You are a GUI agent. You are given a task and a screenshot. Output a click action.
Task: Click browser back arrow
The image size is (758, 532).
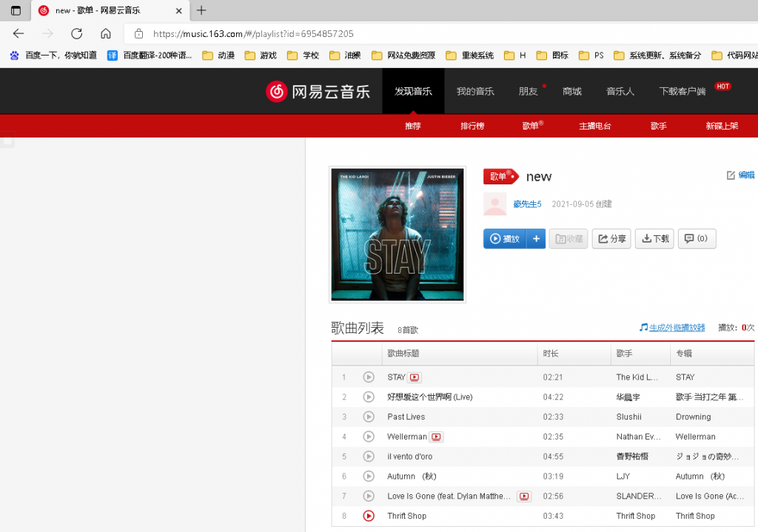pyautogui.click(x=19, y=33)
